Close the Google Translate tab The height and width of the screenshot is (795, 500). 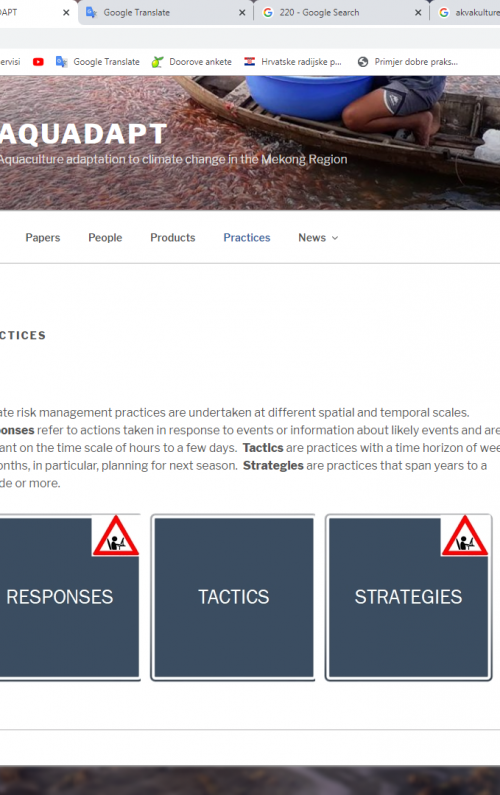[x=242, y=13]
